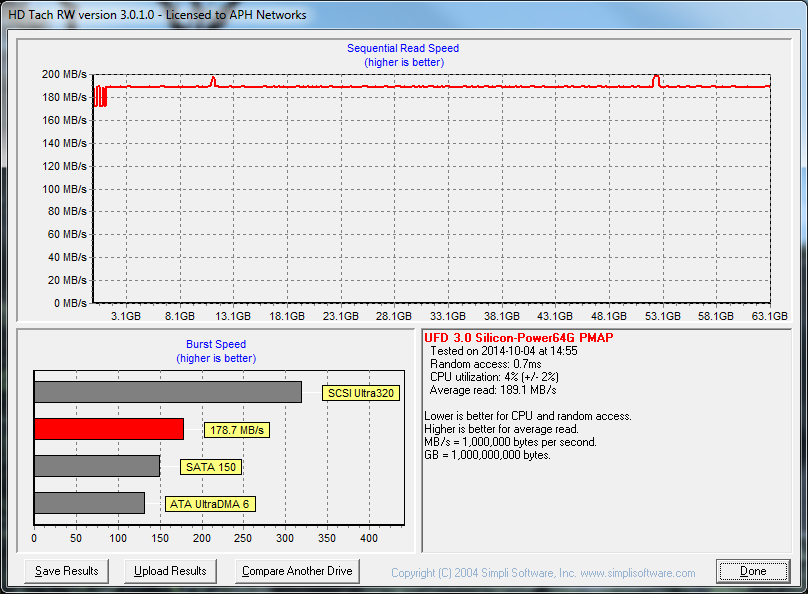Click the ATA UltraDMA 6 gray bar
This screenshot has width=808, height=594.
click(89, 503)
